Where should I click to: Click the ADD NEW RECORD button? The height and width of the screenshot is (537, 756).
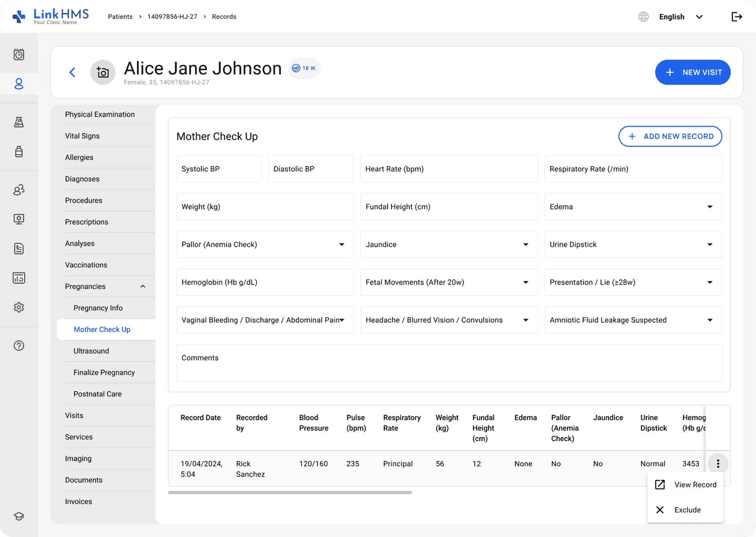(670, 136)
